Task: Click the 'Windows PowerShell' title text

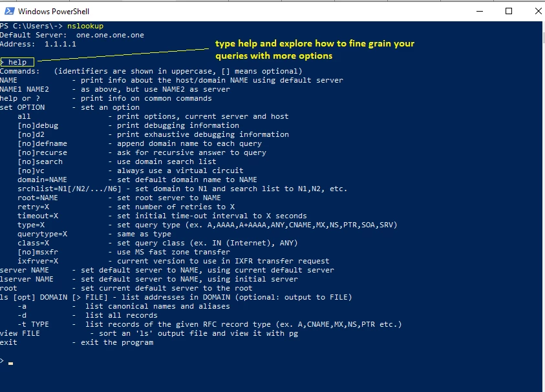Action: (54, 12)
